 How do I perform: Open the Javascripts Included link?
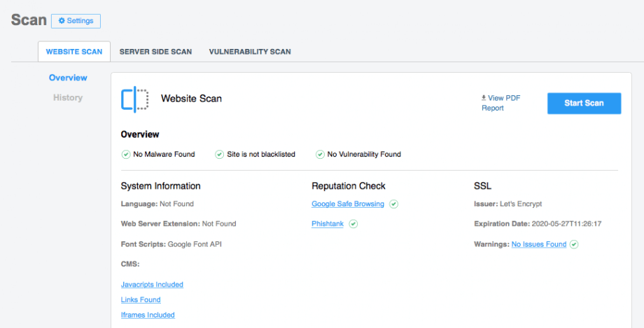[x=152, y=285]
